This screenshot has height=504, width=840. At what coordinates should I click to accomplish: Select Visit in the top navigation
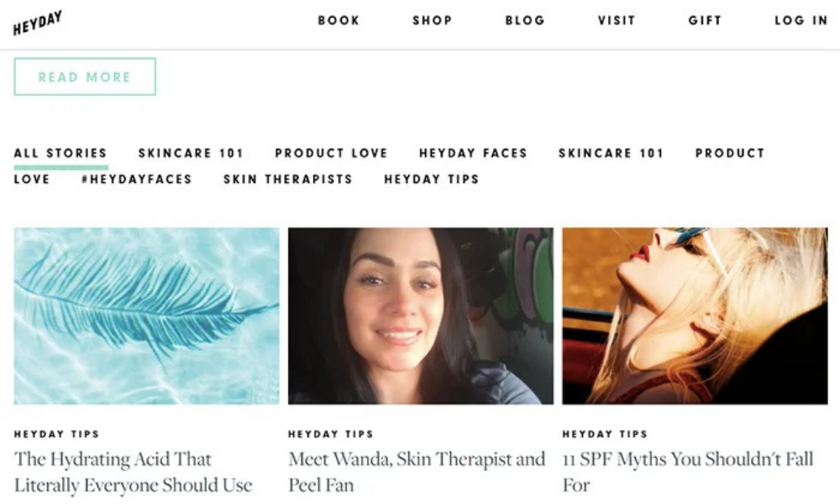617,20
